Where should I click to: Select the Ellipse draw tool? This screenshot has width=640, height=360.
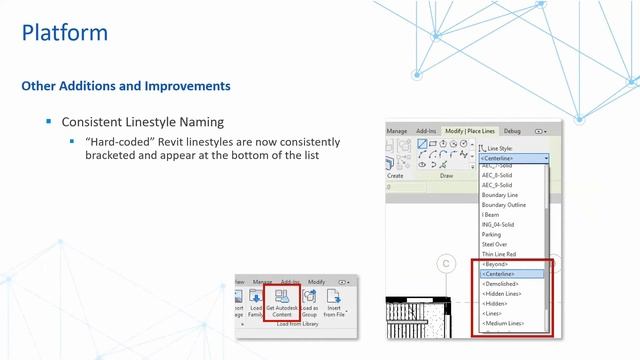(422, 164)
